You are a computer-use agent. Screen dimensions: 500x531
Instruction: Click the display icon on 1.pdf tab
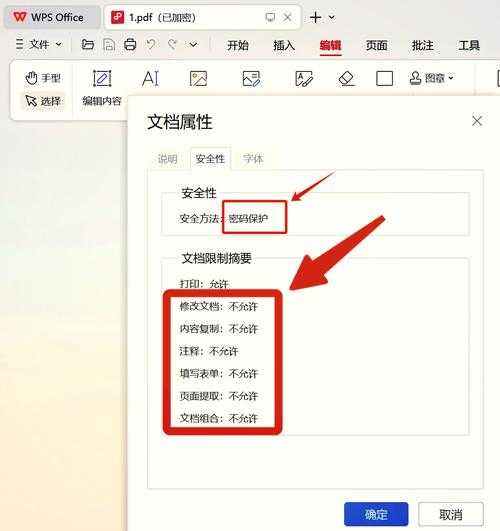click(x=270, y=17)
